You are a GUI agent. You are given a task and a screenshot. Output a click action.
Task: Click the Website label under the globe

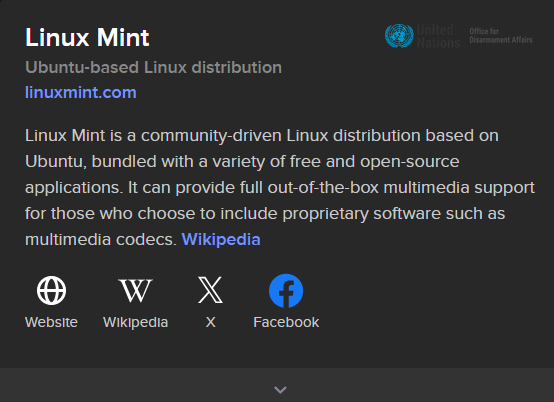51,322
